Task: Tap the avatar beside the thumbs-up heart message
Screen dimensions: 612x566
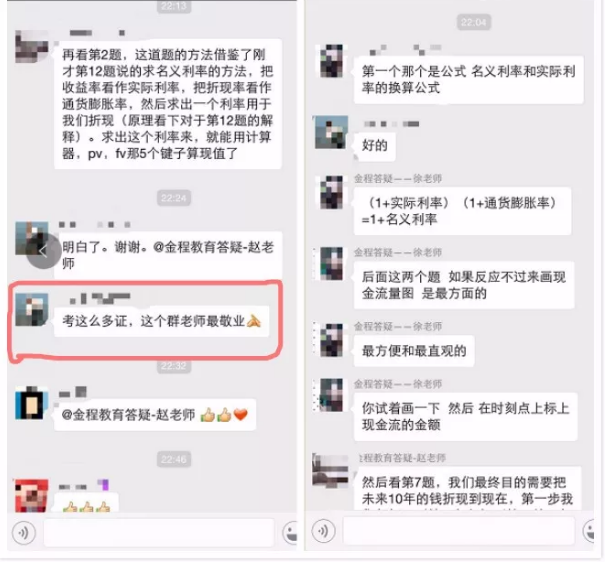Action: click(32, 403)
